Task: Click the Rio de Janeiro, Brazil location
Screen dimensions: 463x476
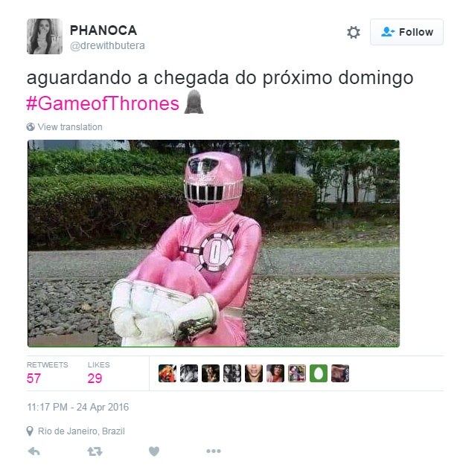Action: coord(81,431)
